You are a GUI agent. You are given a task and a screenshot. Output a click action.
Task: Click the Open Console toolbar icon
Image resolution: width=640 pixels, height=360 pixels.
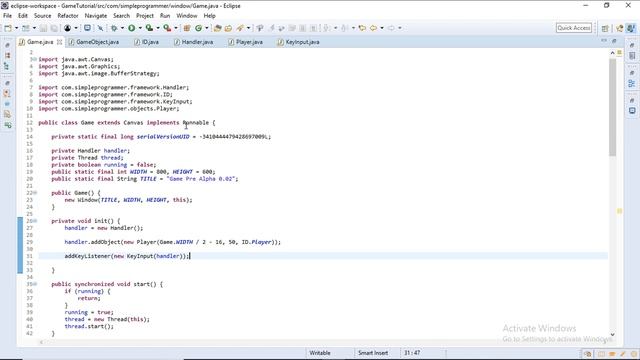click(87, 28)
